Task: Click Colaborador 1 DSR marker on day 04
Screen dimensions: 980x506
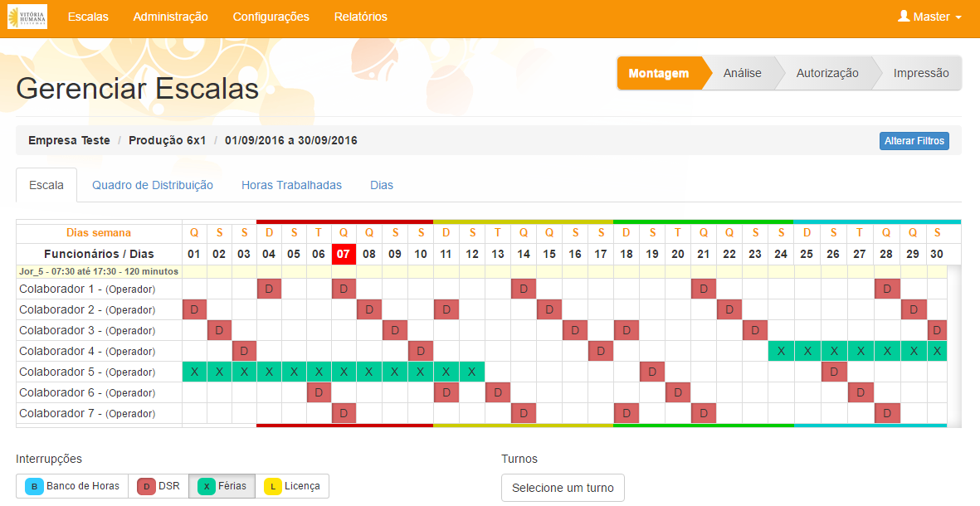Action: click(269, 289)
